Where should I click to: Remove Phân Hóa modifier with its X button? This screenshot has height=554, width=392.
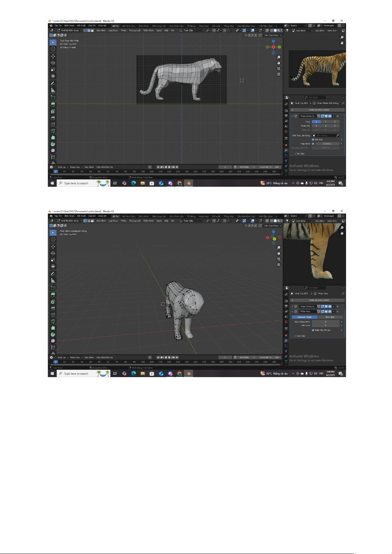337,311
